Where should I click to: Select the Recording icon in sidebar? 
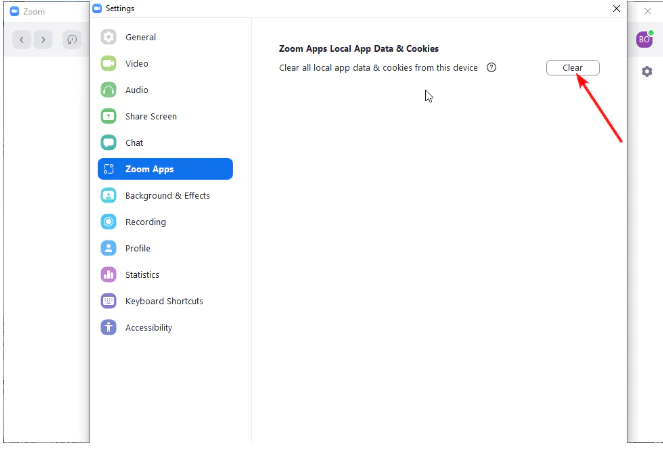109,222
